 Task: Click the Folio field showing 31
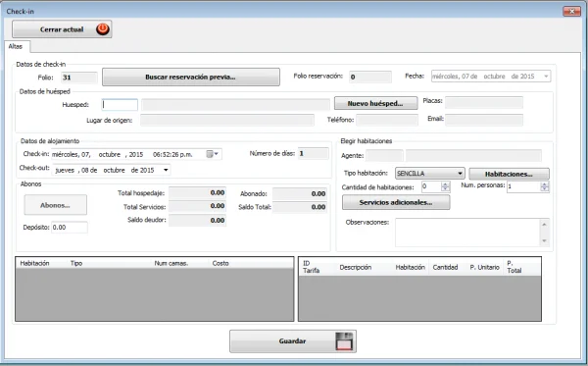click(78, 78)
